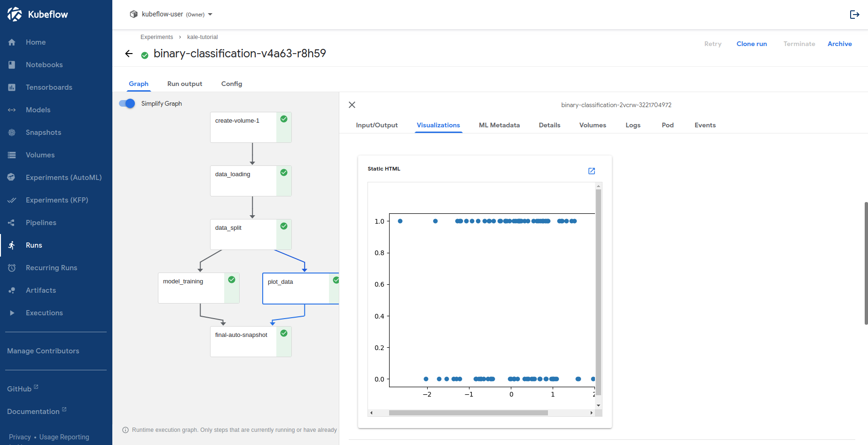The height and width of the screenshot is (445, 868).
Task: Switch to the Graph tab
Action: (x=139, y=84)
